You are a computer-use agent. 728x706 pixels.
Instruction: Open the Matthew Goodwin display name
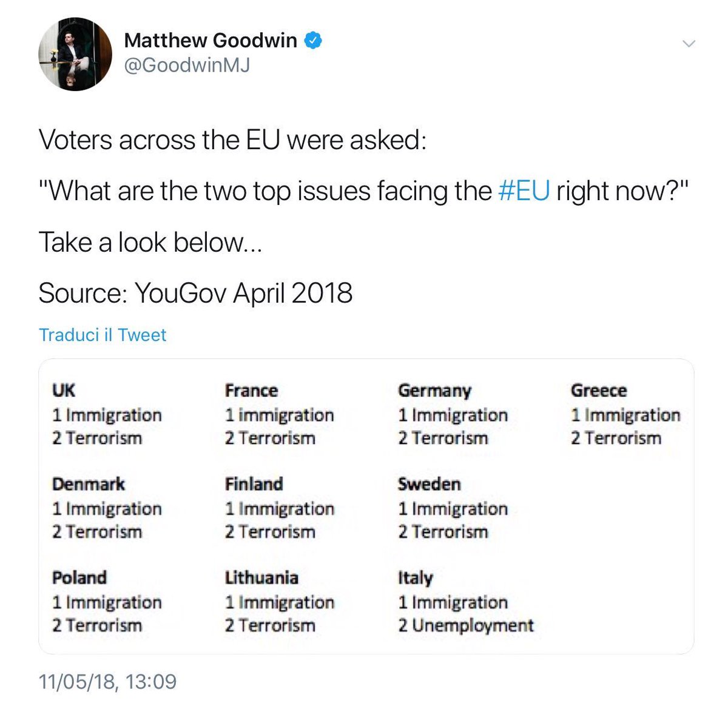click(211, 41)
